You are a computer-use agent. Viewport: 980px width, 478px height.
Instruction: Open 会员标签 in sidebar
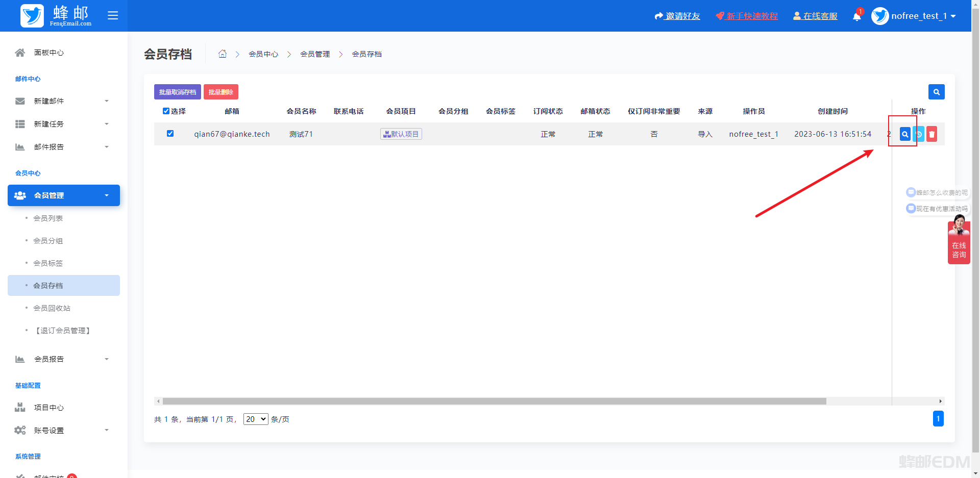pyautogui.click(x=48, y=263)
